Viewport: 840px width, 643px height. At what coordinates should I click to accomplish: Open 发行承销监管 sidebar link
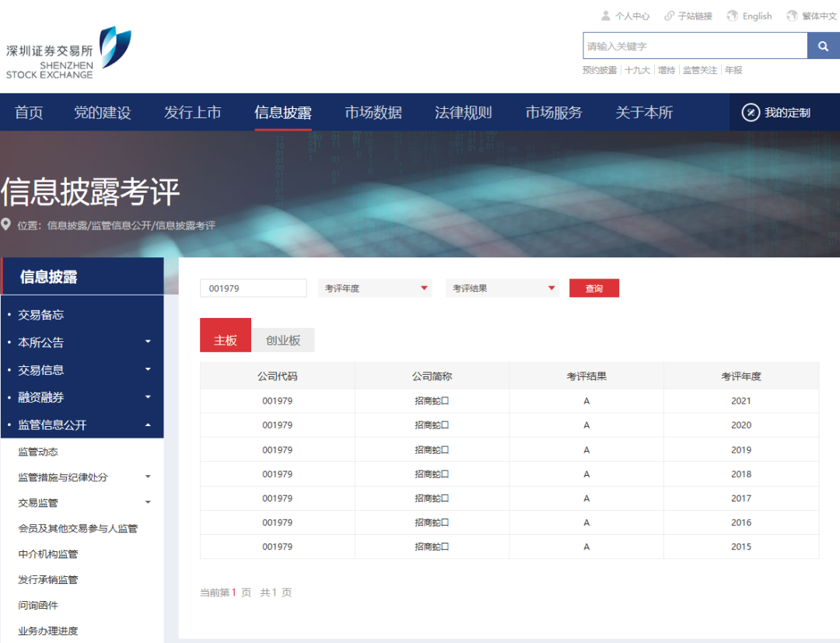pos(48,580)
